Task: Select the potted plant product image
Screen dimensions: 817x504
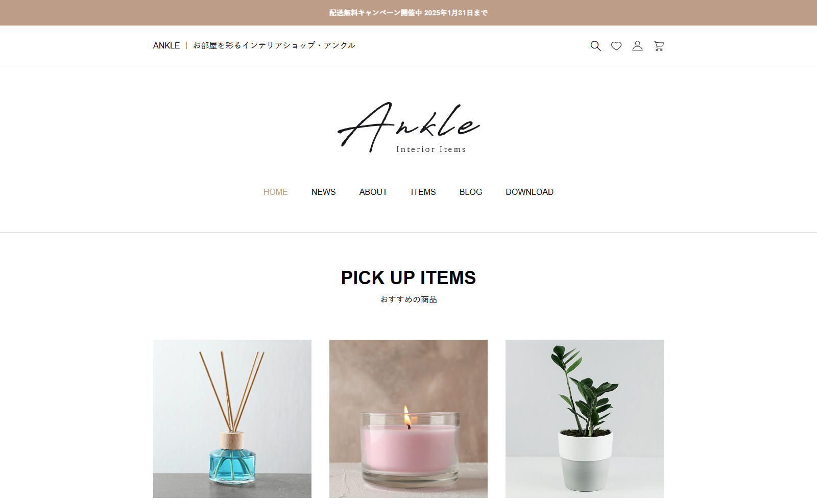Action: tap(585, 419)
